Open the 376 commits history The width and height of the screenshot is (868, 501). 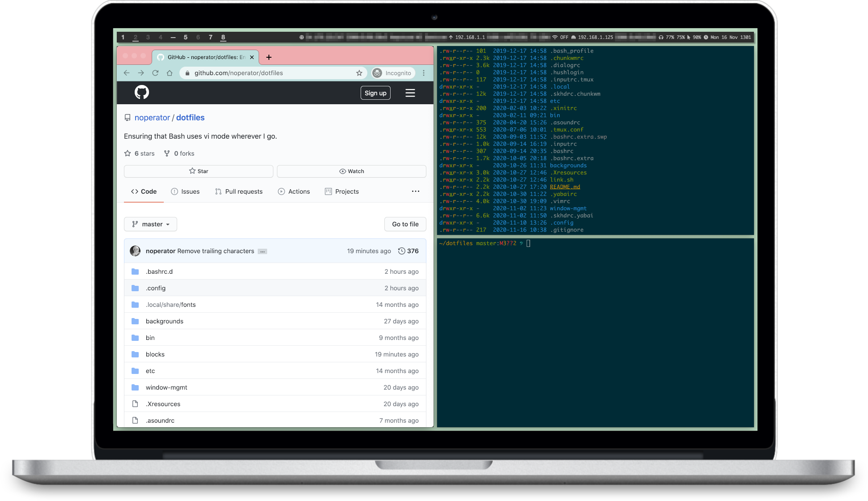click(x=408, y=251)
